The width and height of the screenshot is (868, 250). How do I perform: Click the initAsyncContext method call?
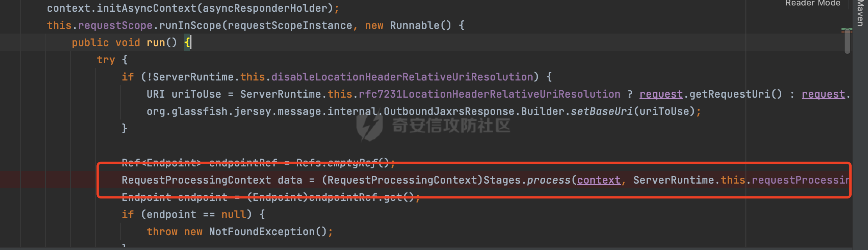click(146, 8)
